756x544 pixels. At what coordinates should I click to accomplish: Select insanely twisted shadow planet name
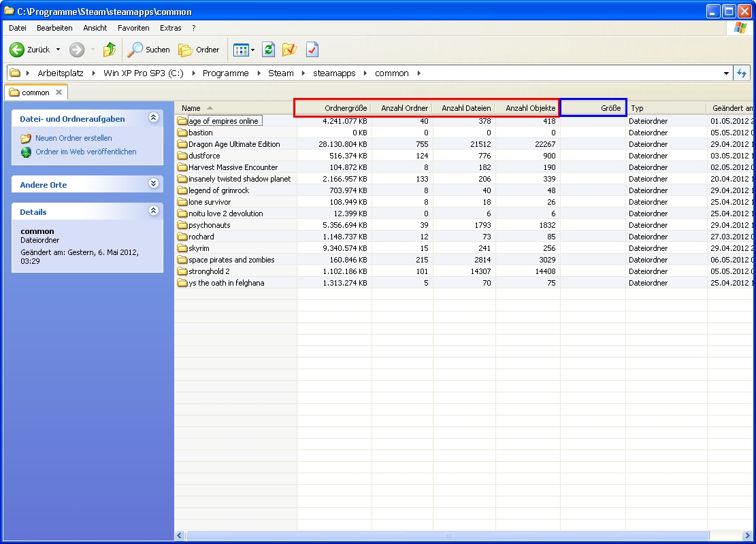[240, 179]
